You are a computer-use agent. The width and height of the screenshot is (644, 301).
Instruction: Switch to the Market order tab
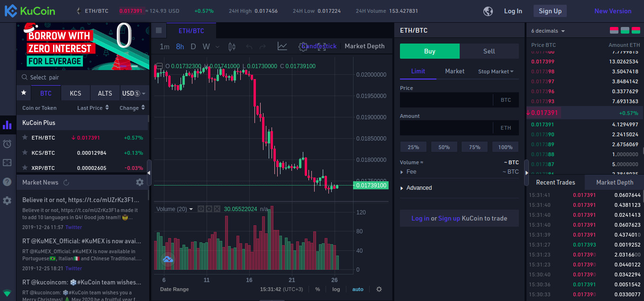[x=455, y=71]
